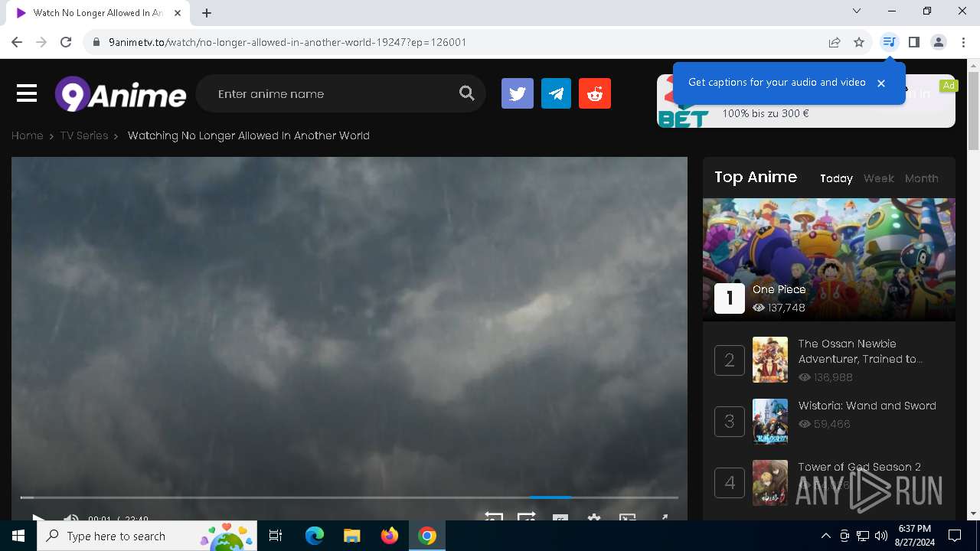Click the Ossan Newbie Adventurer poster thumbnail
Image resolution: width=980 pixels, height=551 pixels.
click(769, 360)
